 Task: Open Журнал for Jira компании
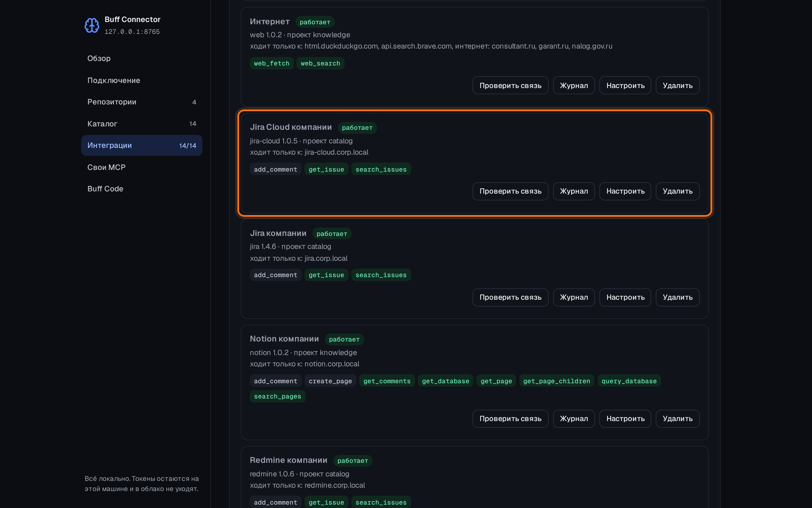tap(574, 297)
